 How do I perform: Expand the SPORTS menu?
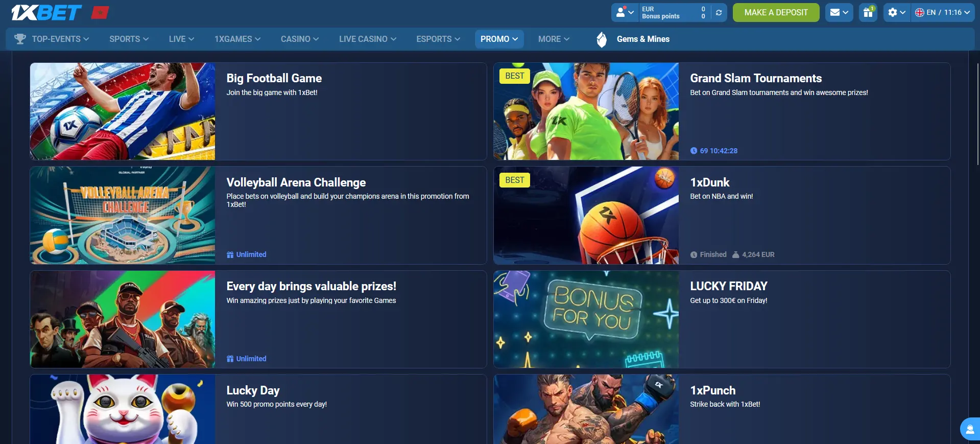129,39
